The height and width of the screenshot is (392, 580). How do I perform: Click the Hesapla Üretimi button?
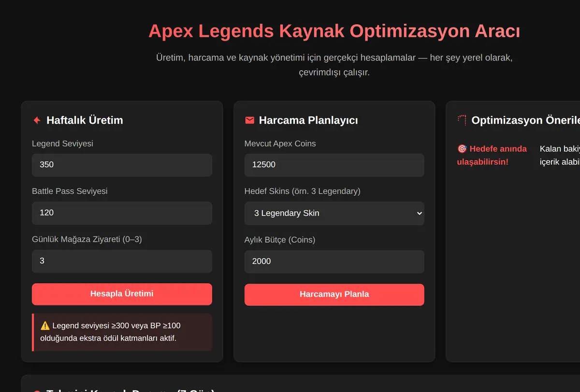(x=122, y=294)
